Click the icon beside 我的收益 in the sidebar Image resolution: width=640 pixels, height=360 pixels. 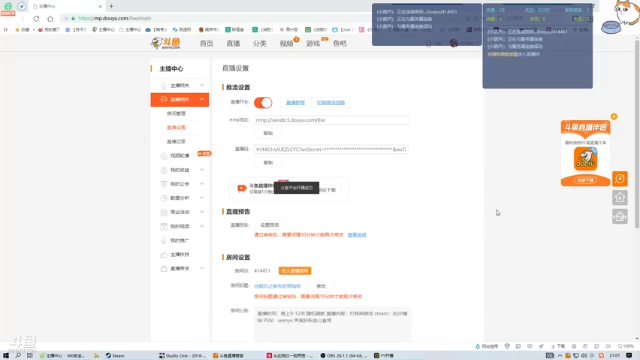pos(164,170)
